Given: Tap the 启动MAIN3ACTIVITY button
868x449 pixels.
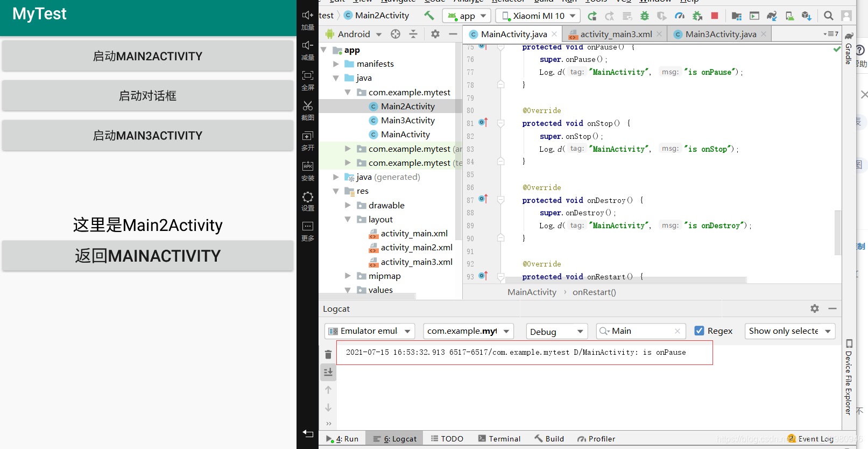Looking at the screenshot, I should 147,136.
